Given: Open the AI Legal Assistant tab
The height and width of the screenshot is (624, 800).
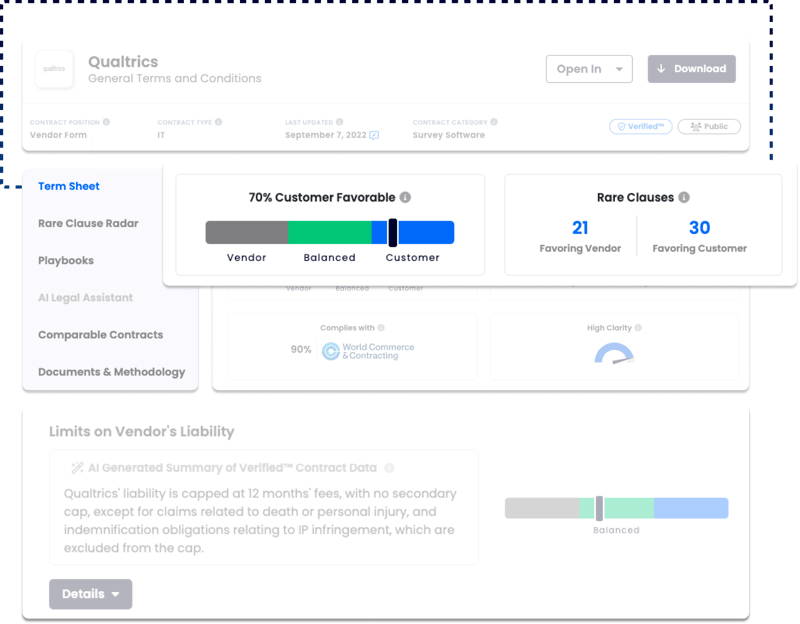Looking at the screenshot, I should [85, 297].
